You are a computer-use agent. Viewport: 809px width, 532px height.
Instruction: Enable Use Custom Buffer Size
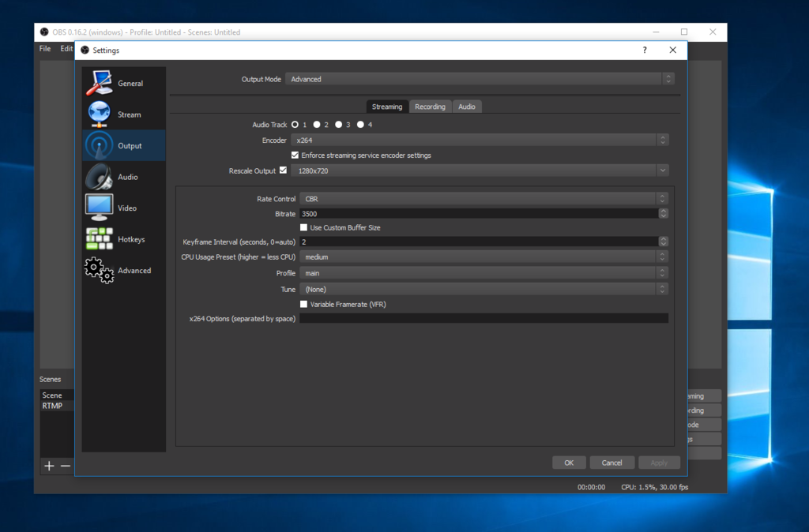tap(304, 227)
